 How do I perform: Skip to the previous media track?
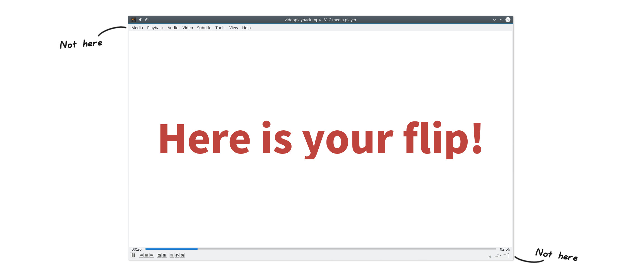pyautogui.click(x=141, y=255)
